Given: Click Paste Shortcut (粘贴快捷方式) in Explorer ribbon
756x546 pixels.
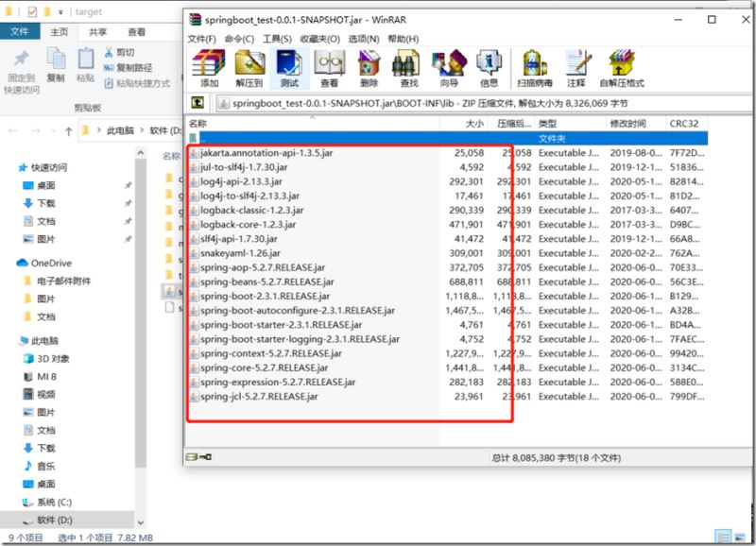Looking at the screenshot, I should [137, 83].
